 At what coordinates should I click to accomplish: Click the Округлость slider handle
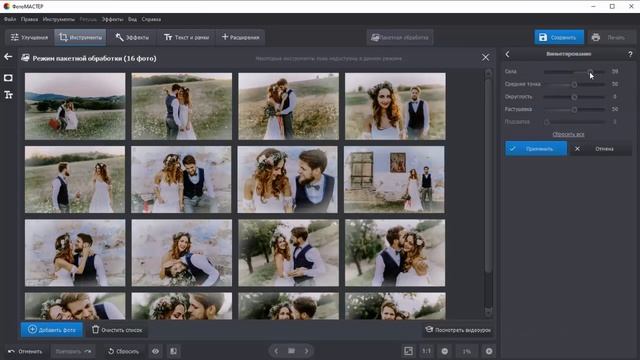(574, 97)
